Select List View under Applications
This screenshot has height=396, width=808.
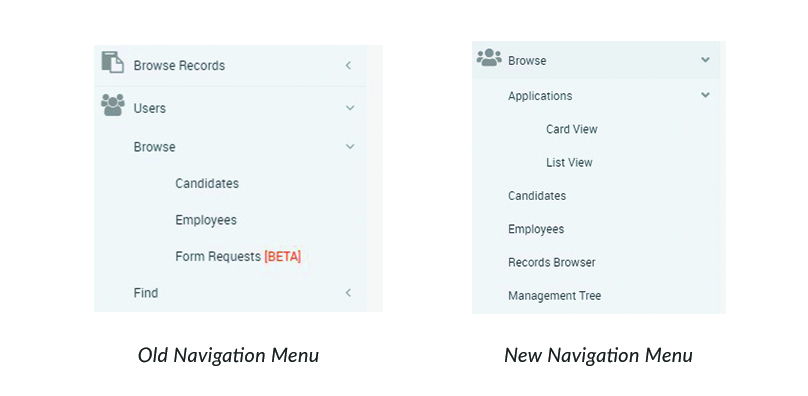(x=569, y=162)
